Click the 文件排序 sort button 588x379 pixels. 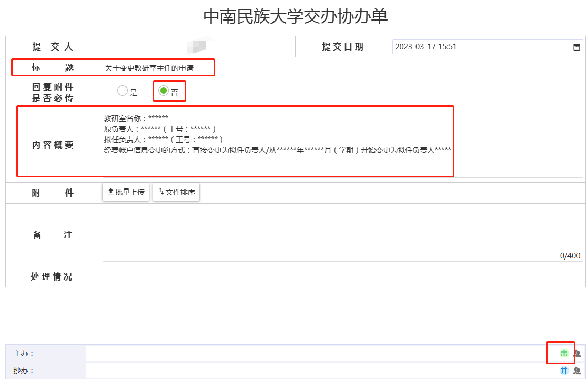pyautogui.click(x=176, y=192)
